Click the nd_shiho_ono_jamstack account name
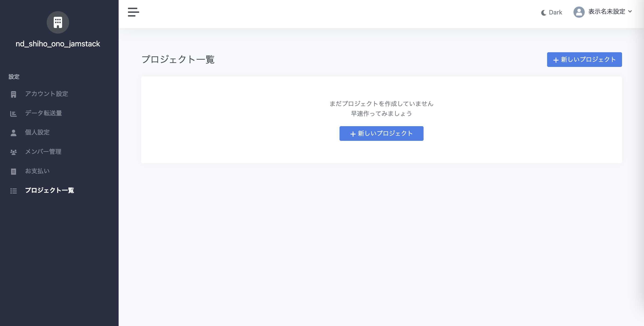 [x=58, y=44]
